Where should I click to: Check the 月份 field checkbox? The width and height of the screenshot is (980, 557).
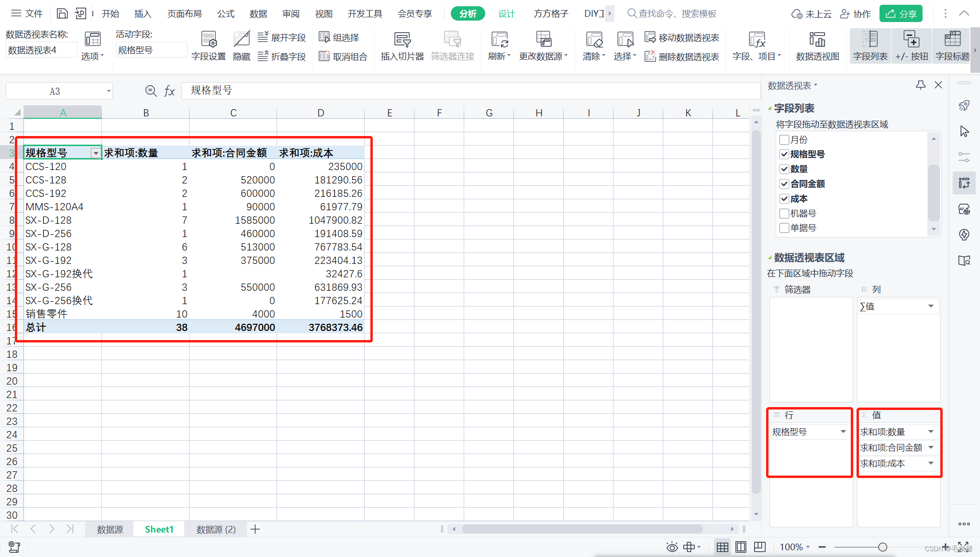pyautogui.click(x=784, y=140)
